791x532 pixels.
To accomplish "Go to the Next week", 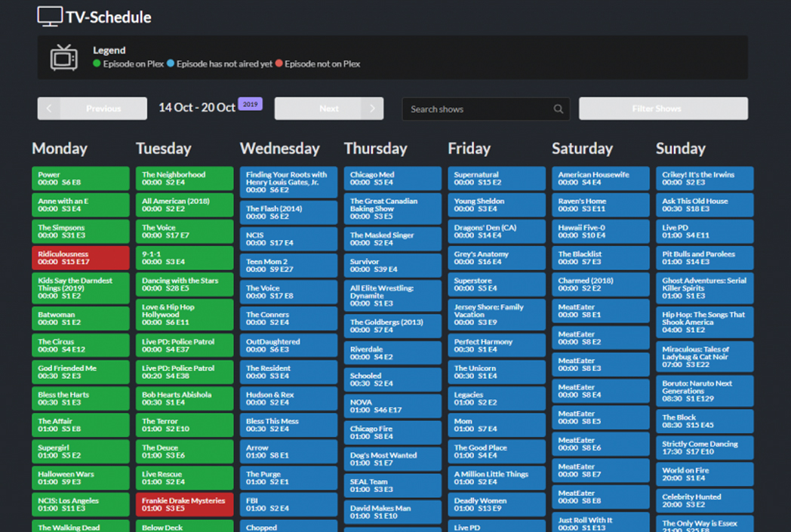I will pos(329,109).
